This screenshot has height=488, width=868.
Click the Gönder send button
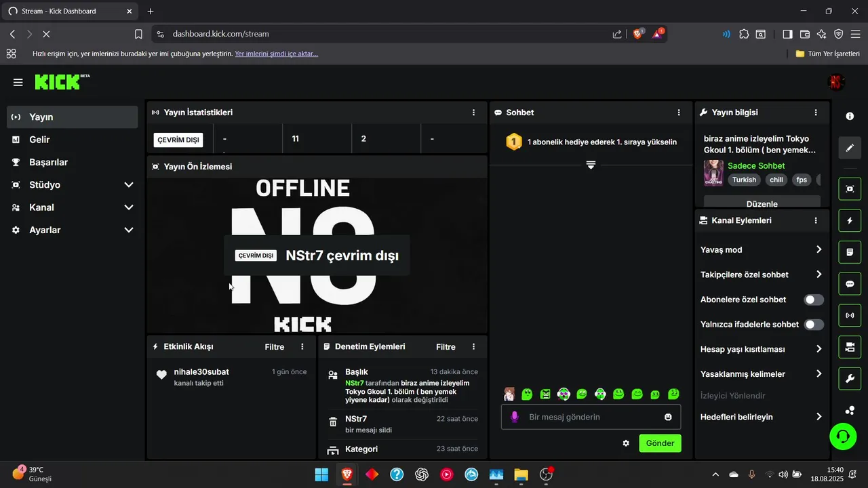[x=660, y=443]
